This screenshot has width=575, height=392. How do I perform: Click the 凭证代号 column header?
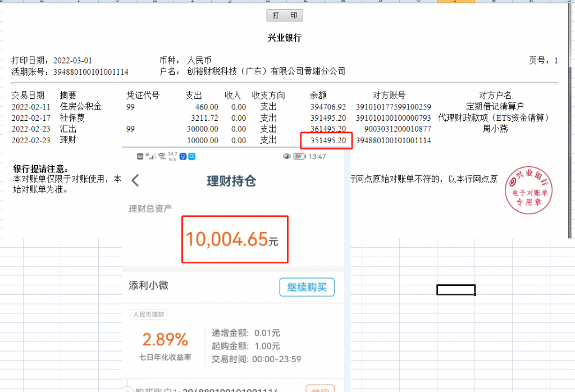[x=143, y=95]
